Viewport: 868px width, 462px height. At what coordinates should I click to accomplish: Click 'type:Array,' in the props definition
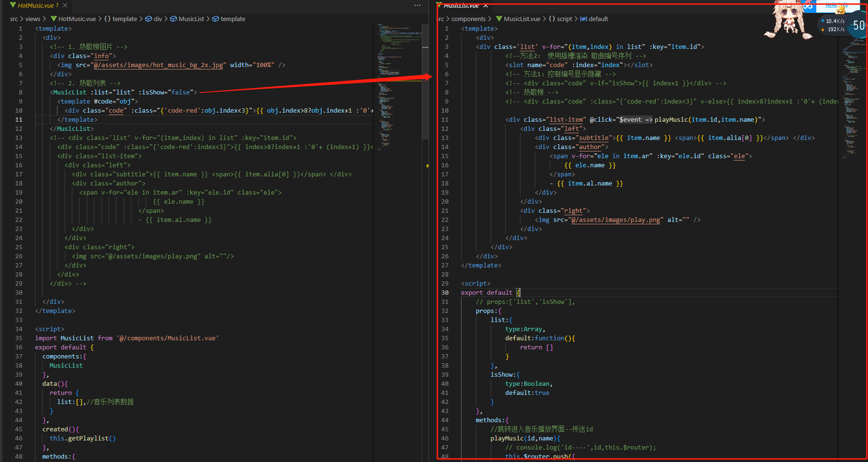[525, 329]
